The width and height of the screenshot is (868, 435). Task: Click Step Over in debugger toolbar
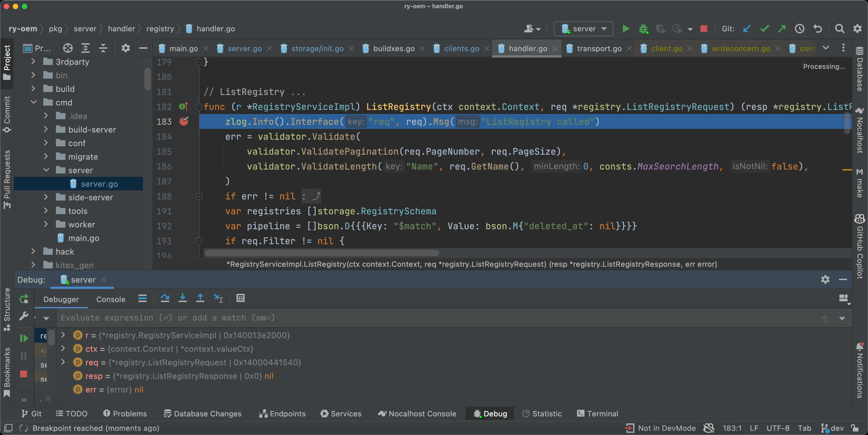[x=165, y=298]
